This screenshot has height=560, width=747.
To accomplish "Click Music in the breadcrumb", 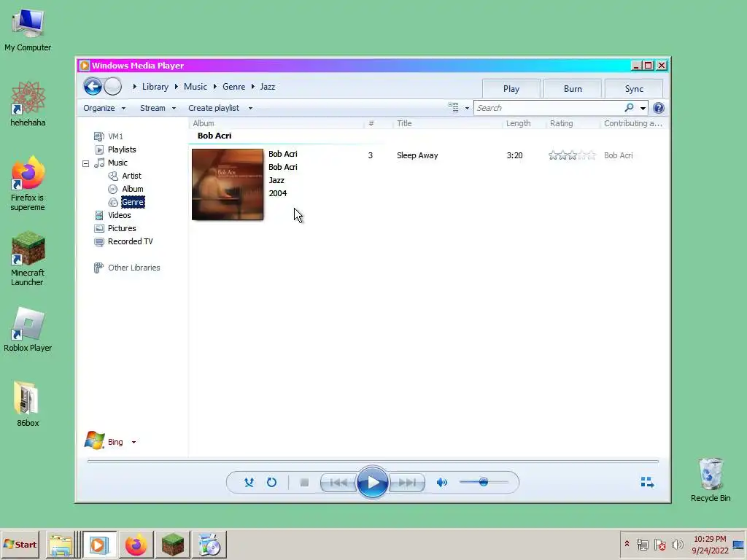I will 196,87.
